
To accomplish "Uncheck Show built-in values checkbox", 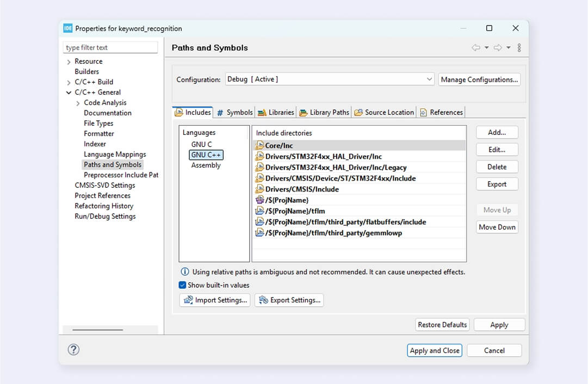I will tap(183, 285).
